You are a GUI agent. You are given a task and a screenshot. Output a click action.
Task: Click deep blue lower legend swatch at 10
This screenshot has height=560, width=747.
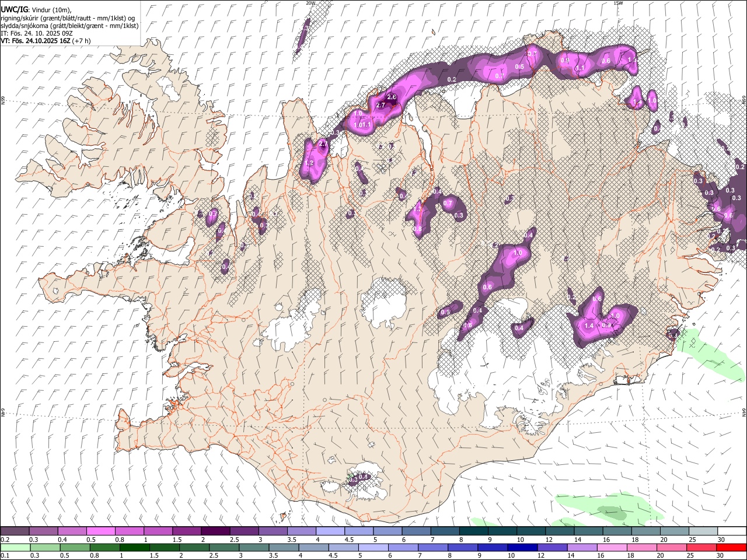522,547
